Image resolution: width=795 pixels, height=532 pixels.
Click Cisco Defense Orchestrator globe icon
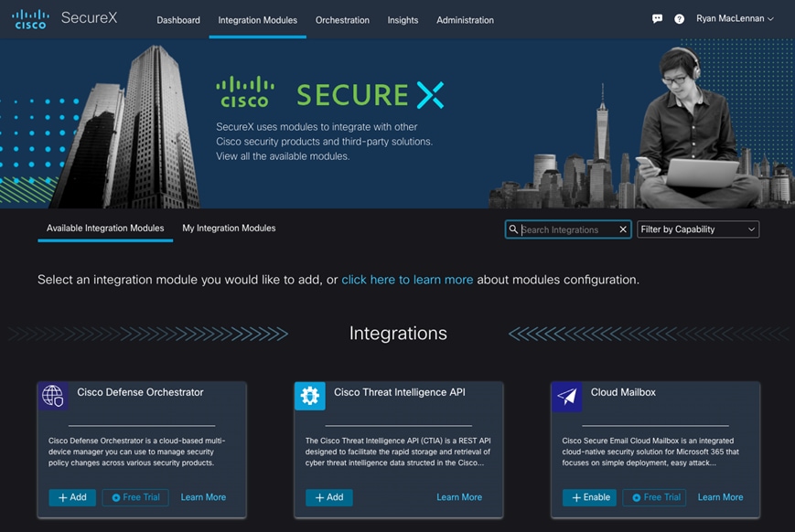(53, 396)
